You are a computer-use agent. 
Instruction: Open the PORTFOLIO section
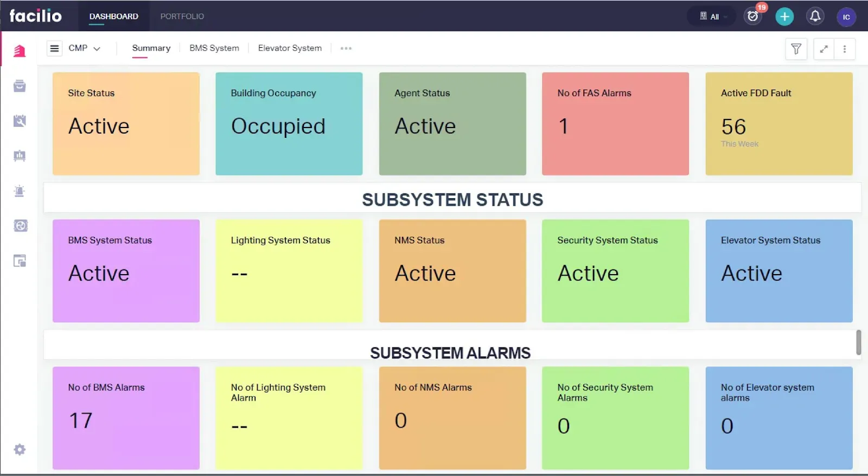(182, 16)
